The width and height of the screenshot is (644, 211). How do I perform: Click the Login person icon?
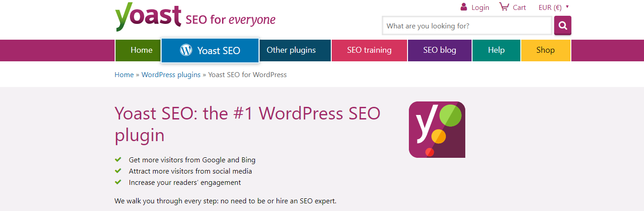(463, 7)
